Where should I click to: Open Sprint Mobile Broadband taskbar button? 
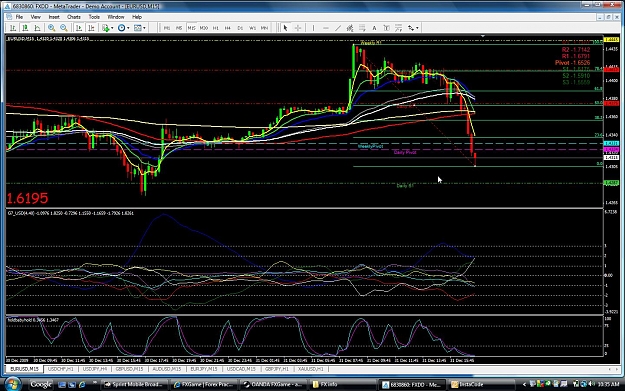[x=134, y=385]
